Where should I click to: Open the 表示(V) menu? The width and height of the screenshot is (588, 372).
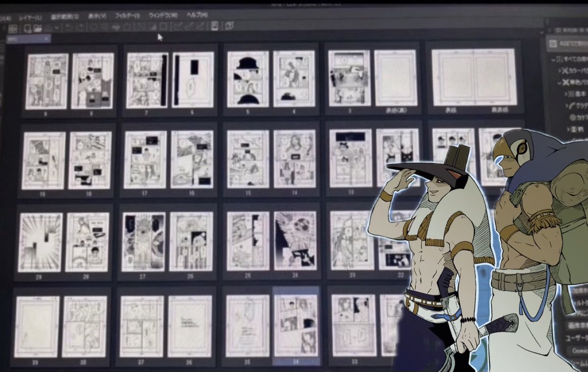(97, 16)
